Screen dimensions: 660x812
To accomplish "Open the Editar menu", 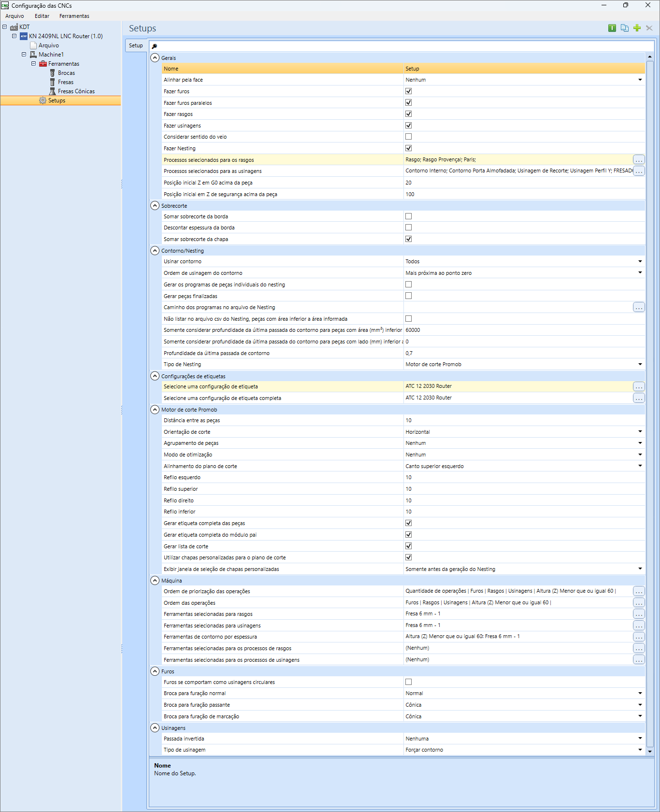I will pyautogui.click(x=42, y=16).
